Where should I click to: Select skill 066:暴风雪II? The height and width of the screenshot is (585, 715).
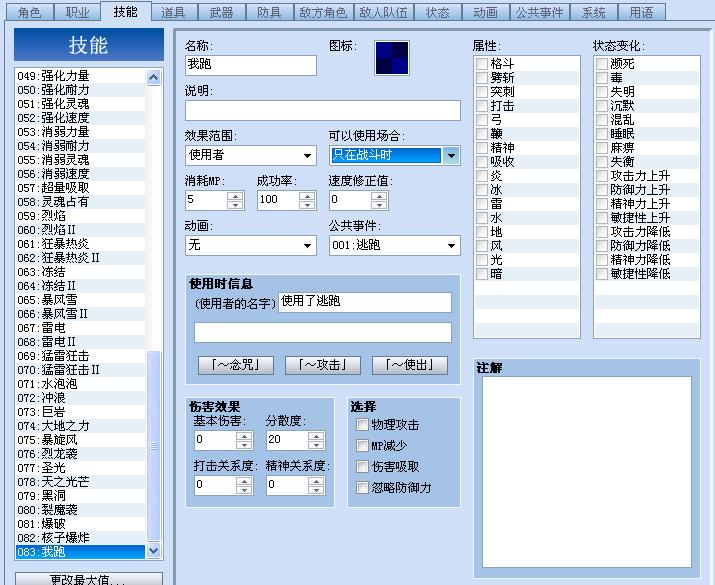tap(80, 314)
